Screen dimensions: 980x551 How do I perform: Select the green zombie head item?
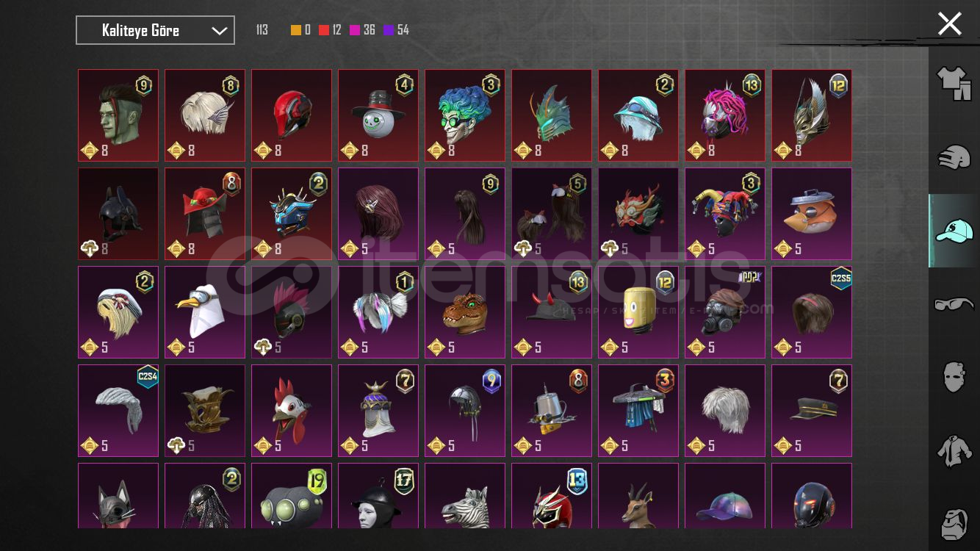(118, 115)
